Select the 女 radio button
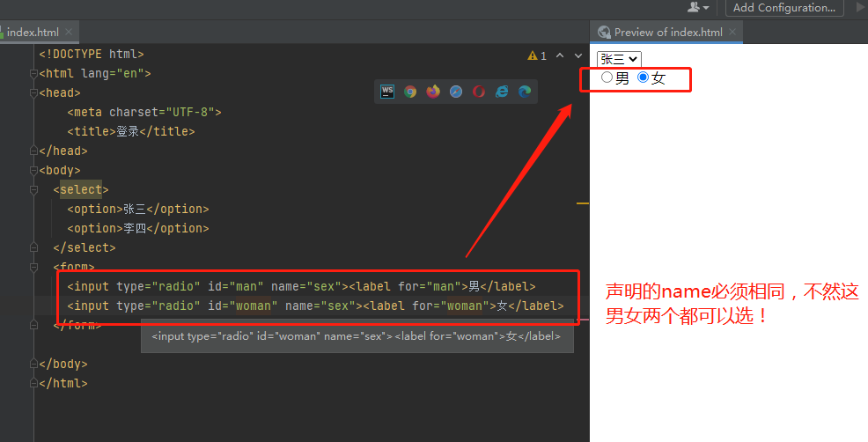This screenshot has width=868, height=442. point(643,77)
